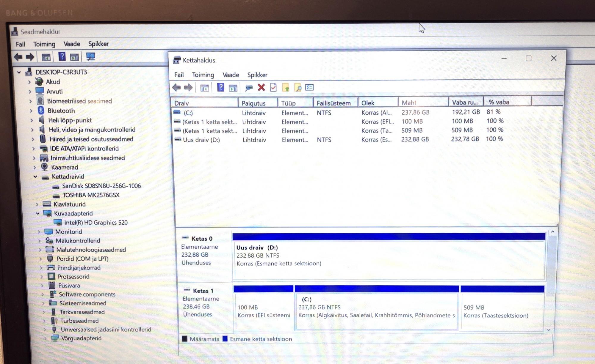Image resolution: width=595 pixels, height=364 pixels.
Task: Expand the Monitorid node
Action: pyautogui.click(x=39, y=232)
